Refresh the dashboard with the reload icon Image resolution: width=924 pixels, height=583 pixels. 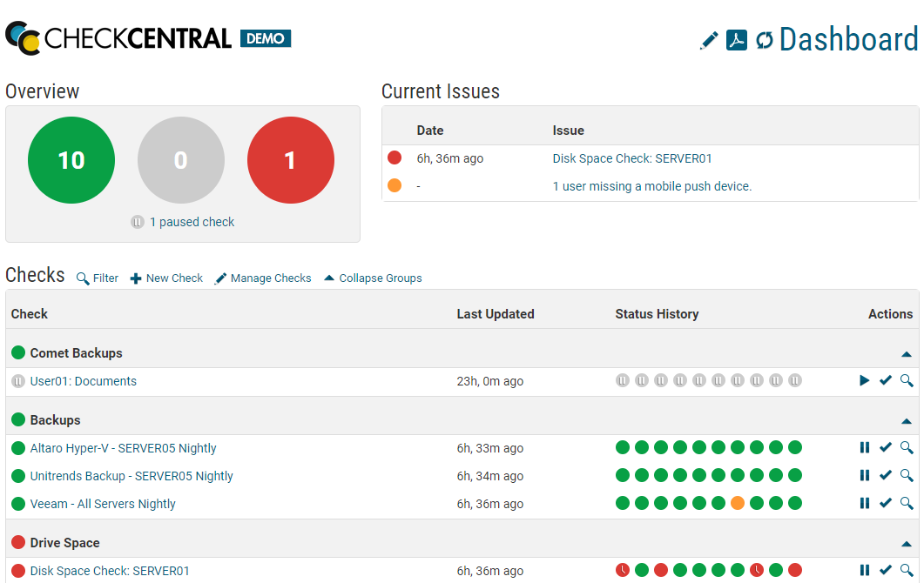pyautogui.click(x=764, y=41)
